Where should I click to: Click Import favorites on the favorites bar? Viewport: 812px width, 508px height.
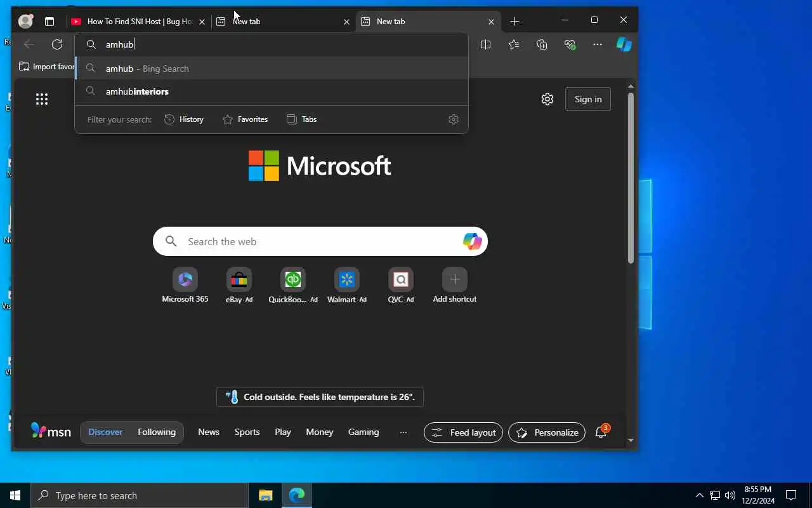click(46, 67)
